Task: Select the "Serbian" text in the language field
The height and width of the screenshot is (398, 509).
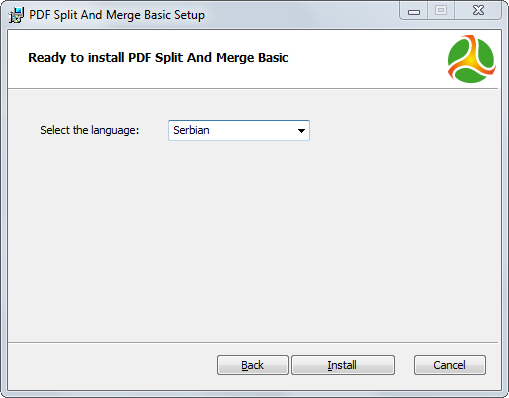Action: pyautogui.click(x=191, y=130)
